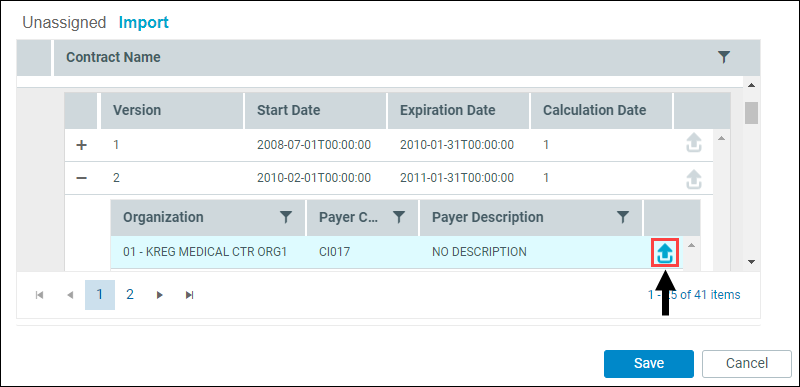Click the upload icon on version 2 row
Viewport: 800px width, 387px height.
click(x=693, y=179)
